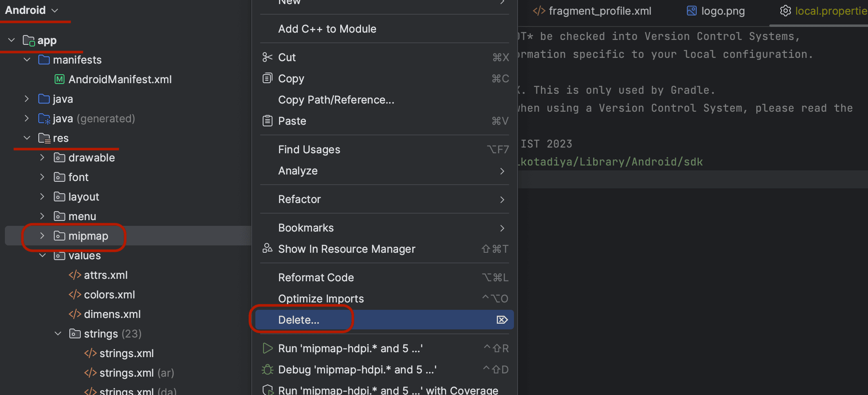Image resolution: width=868 pixels, height=395 pixels.
Task: Select the layout folder in tree
Action: click(x=83, y=197)
